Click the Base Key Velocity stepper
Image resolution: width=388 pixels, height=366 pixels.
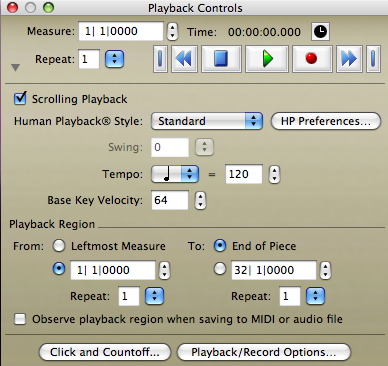point(200,200)
